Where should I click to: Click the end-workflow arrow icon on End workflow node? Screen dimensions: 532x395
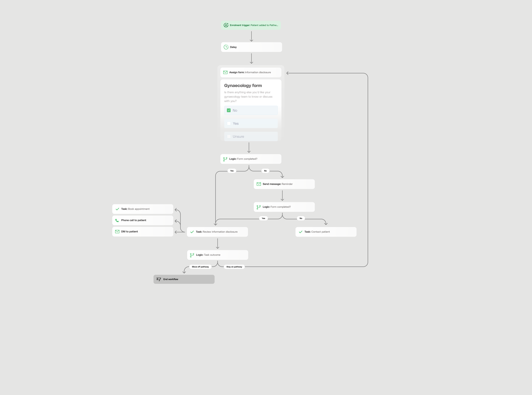pyautogui.click(x=159, y=279)
